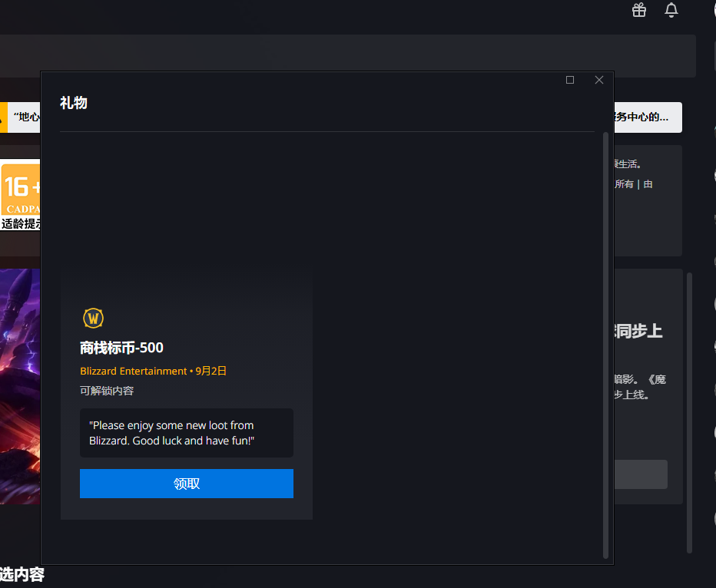Click the gifts dialog vertical scrollbar
716x588 pixels.
click(605, 345)
